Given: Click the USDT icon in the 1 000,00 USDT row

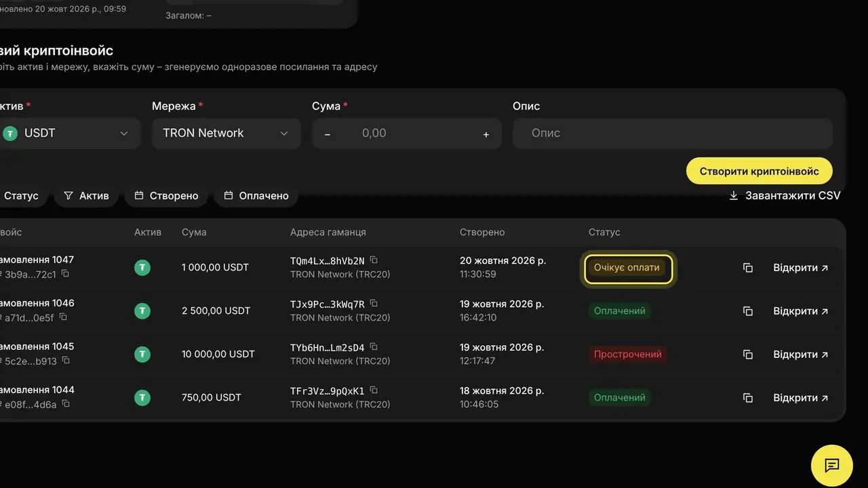Looking at the screenshot, I should [142, 268].
